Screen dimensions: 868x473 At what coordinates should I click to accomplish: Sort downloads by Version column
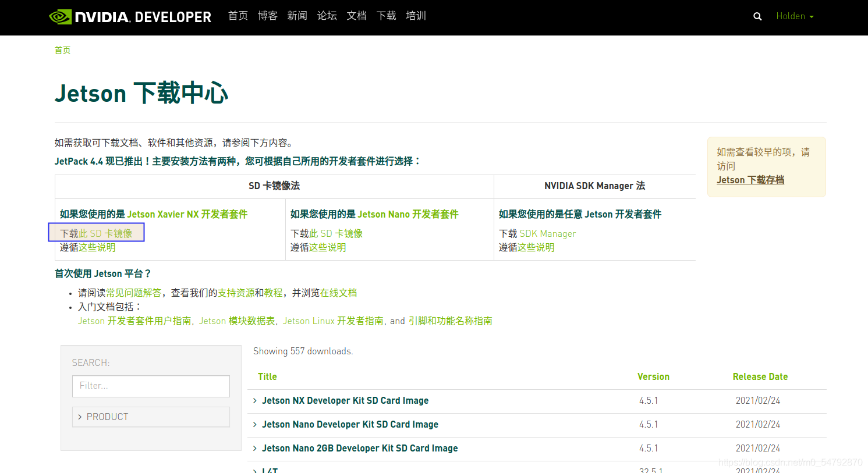653,376
